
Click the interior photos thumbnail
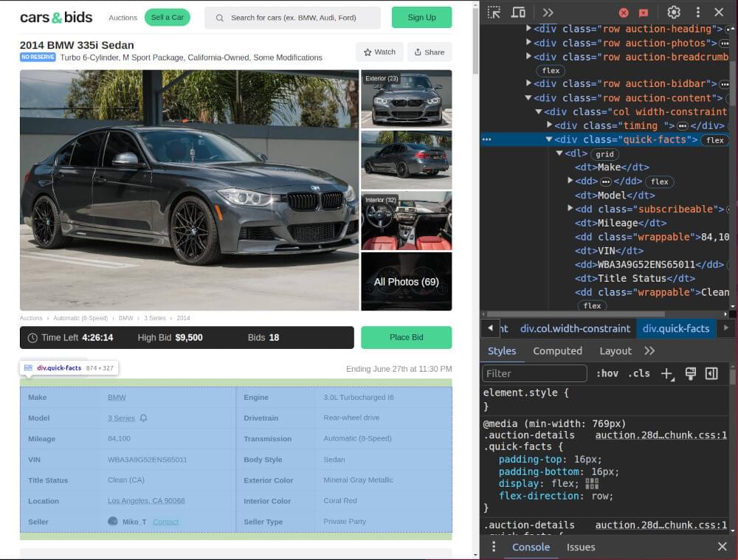(x=406, y=220)
